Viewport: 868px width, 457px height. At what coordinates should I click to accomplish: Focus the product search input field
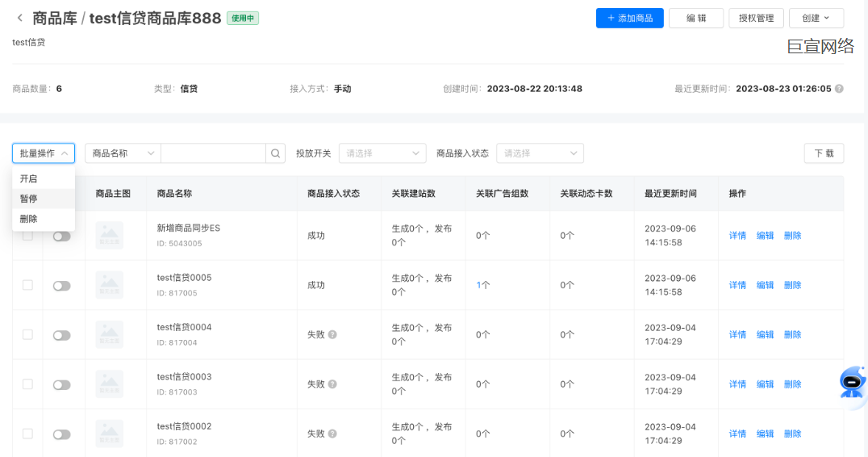[x=213, y=153]
